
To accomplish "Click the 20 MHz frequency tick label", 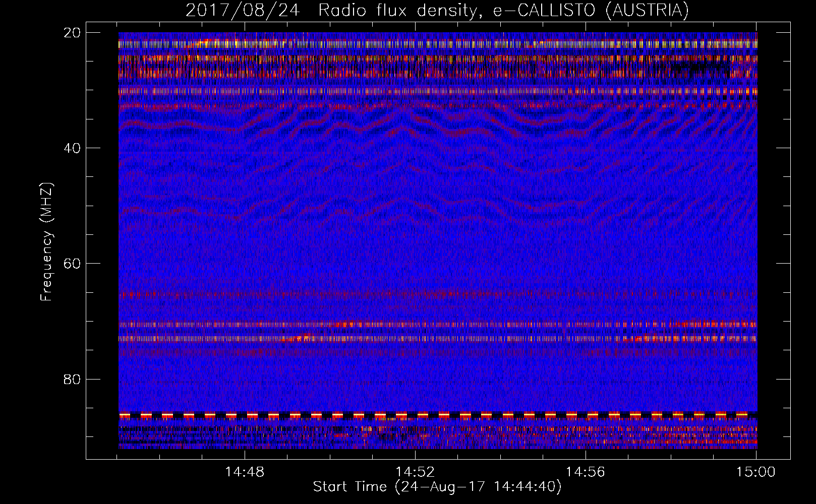I will coord(72,32).
